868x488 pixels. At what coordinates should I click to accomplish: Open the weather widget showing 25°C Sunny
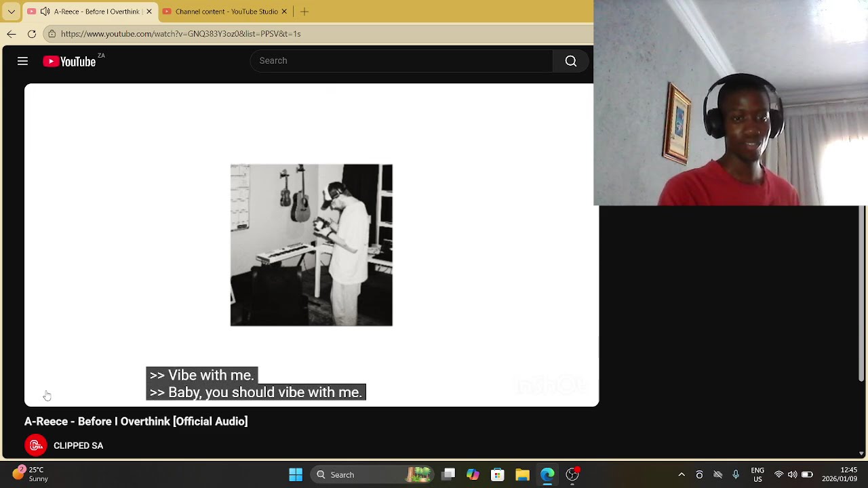[x=30, y=474]
